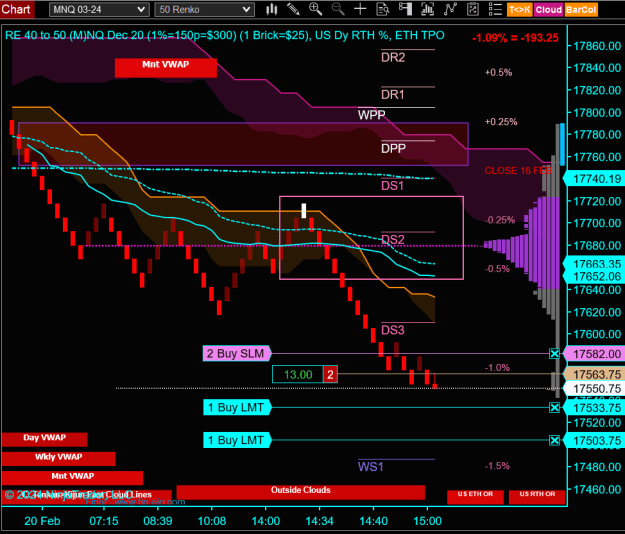This screenshot has height=534, width=625.
Task: Click the 17563.75 entry price marker
Action: tap(594, 374)
